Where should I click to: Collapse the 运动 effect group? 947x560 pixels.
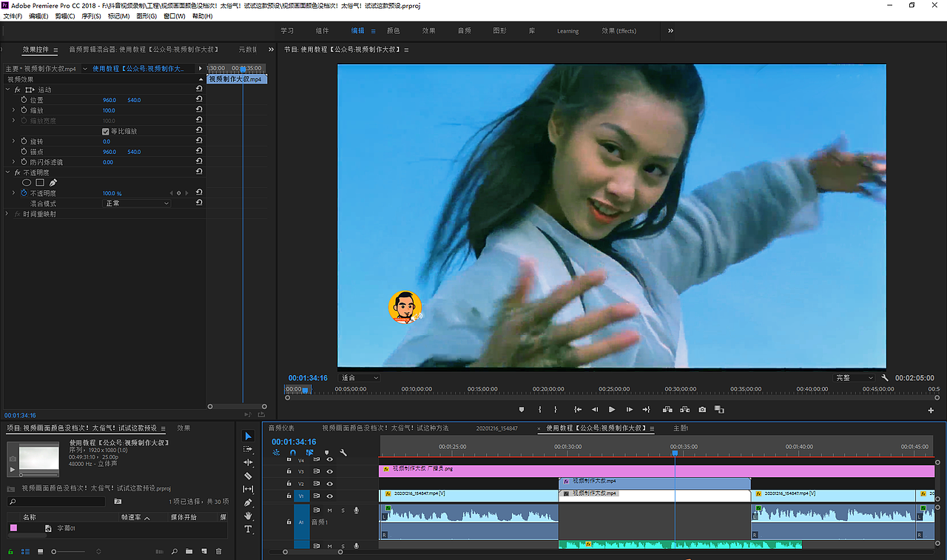coord(7,90)
